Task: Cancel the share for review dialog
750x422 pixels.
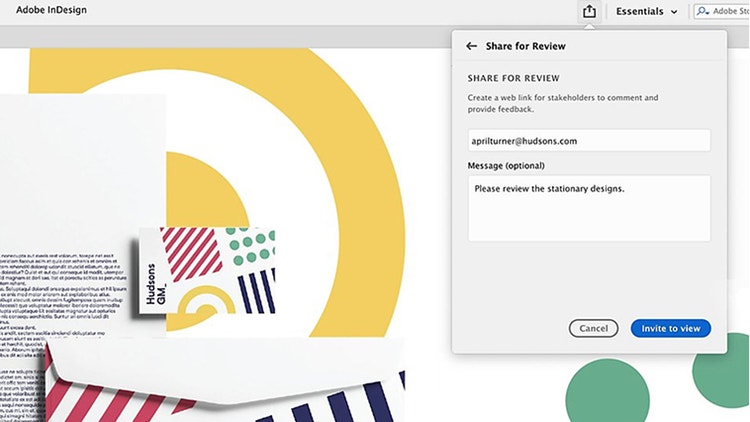Action: (593, 328)
